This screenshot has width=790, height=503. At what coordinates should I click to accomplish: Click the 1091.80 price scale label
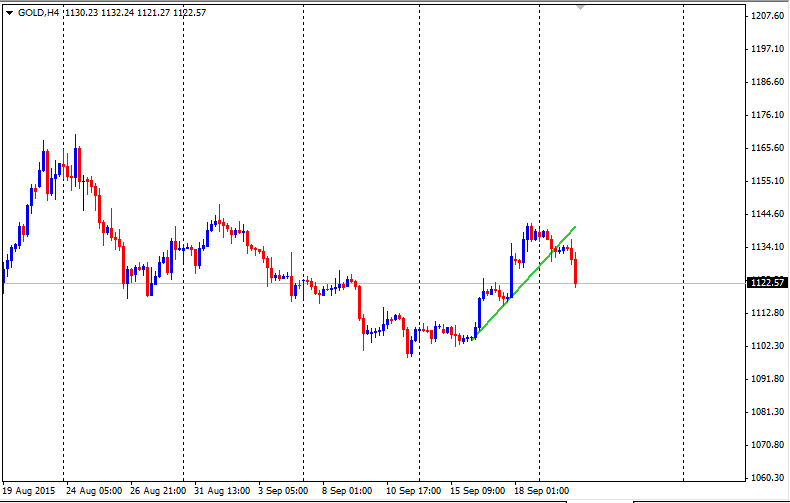coord(767,379)
